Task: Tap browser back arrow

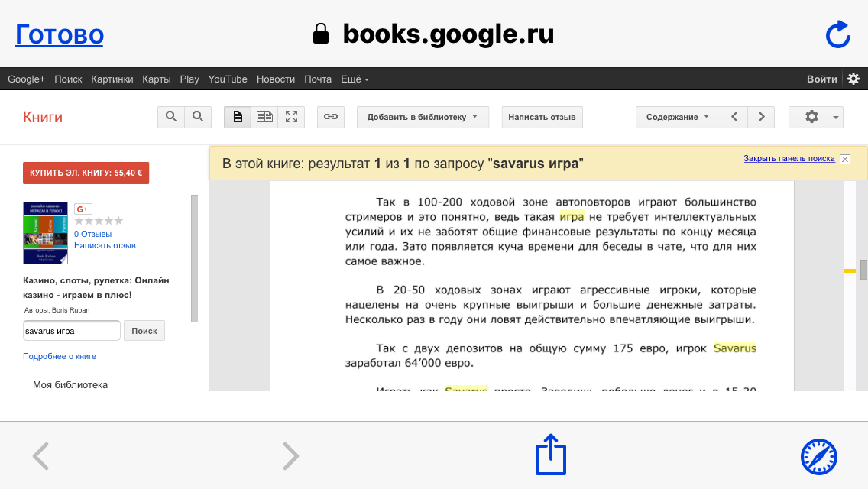Action: point(41,456)
